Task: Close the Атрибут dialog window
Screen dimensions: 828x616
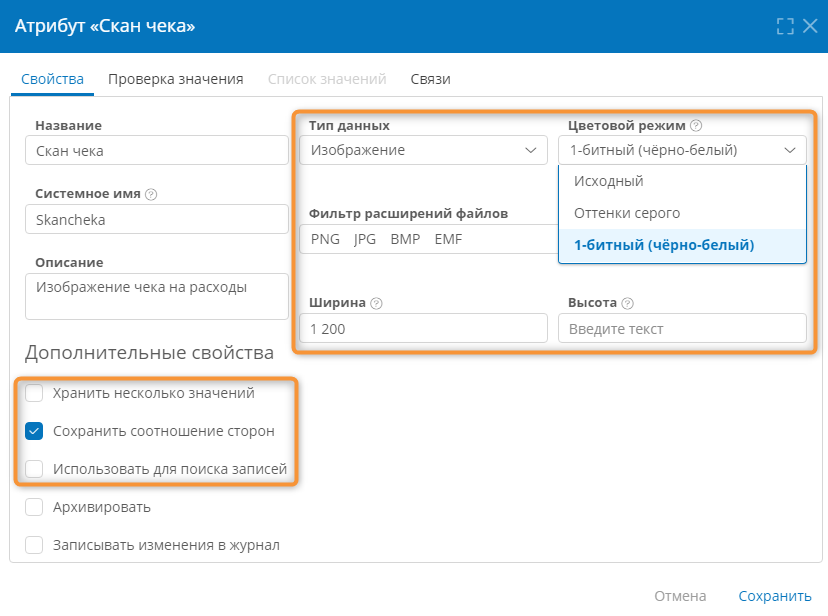Action: click(810, 26)
